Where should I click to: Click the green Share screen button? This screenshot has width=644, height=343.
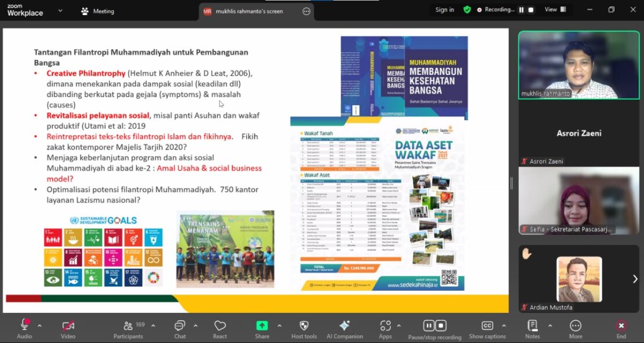pos(262,329)
